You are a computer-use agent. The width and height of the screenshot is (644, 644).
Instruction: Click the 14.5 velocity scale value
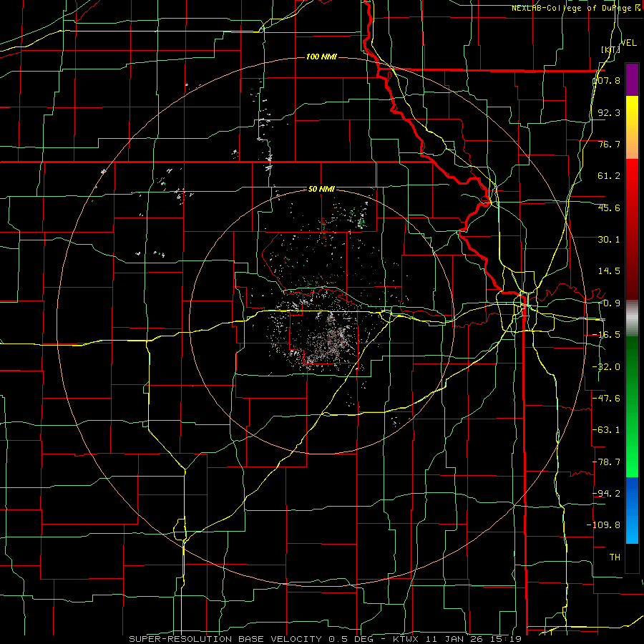point(609,271)
